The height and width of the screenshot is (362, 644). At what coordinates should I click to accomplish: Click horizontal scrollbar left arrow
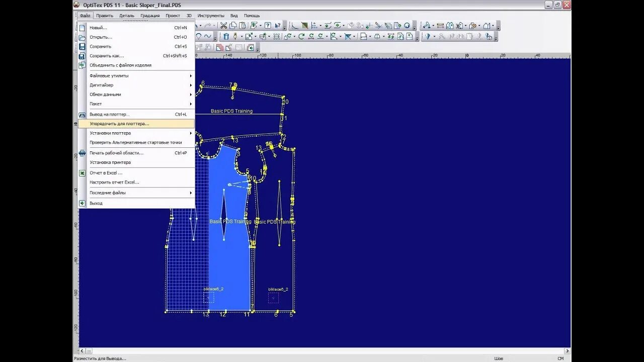83,351
